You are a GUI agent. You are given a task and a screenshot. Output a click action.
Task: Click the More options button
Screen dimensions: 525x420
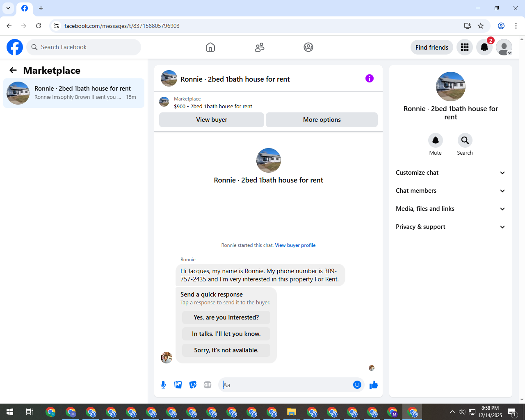[x=322, y=120]
